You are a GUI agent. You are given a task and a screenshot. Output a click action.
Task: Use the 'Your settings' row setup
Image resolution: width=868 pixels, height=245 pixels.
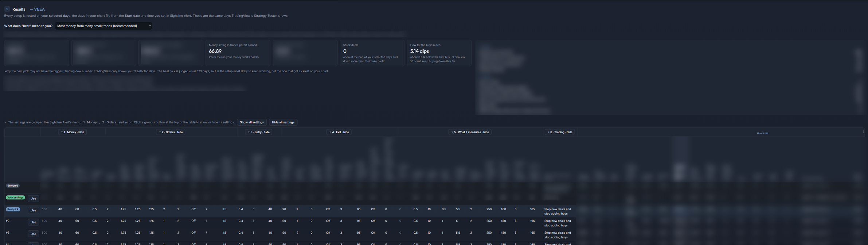coord(33,199)
